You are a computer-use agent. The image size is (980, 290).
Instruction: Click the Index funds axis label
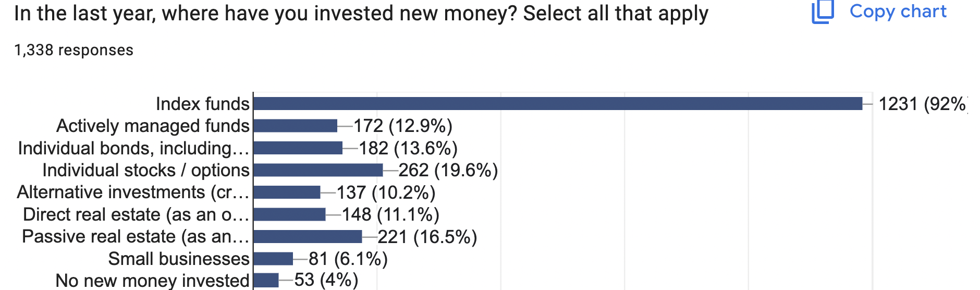[203, 104]
